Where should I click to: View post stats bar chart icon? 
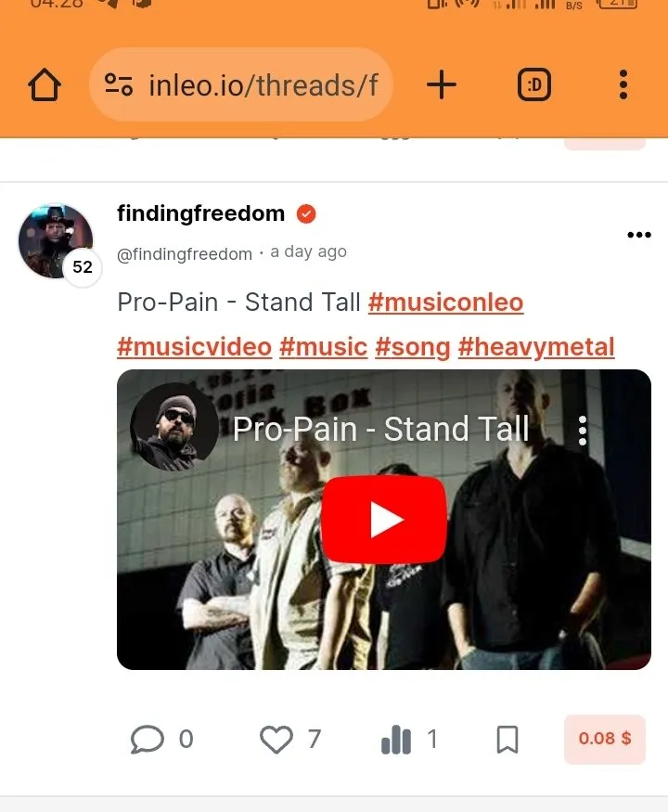396,739
